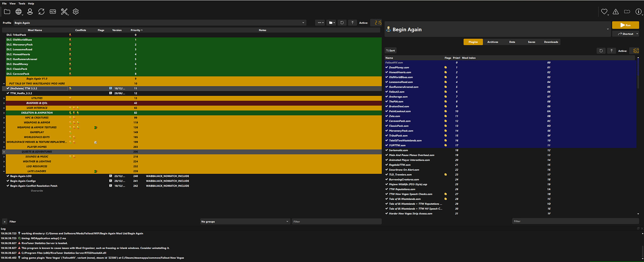The width and height of the screenshot is (644, 262).
Task: Disable the DeadMoney.esm plugin checkbox
Action: coord(387,67)
